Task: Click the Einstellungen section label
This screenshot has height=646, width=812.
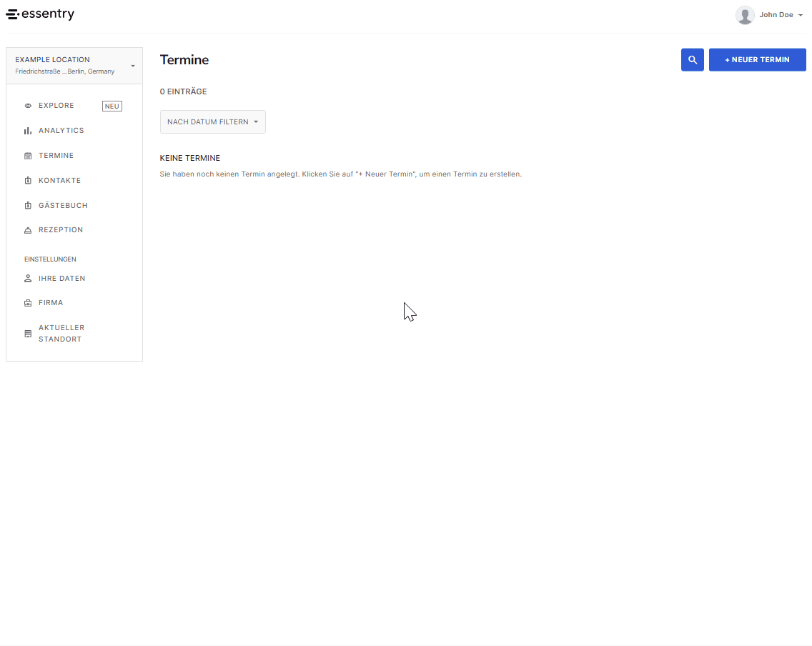Action: pos(50,259)
